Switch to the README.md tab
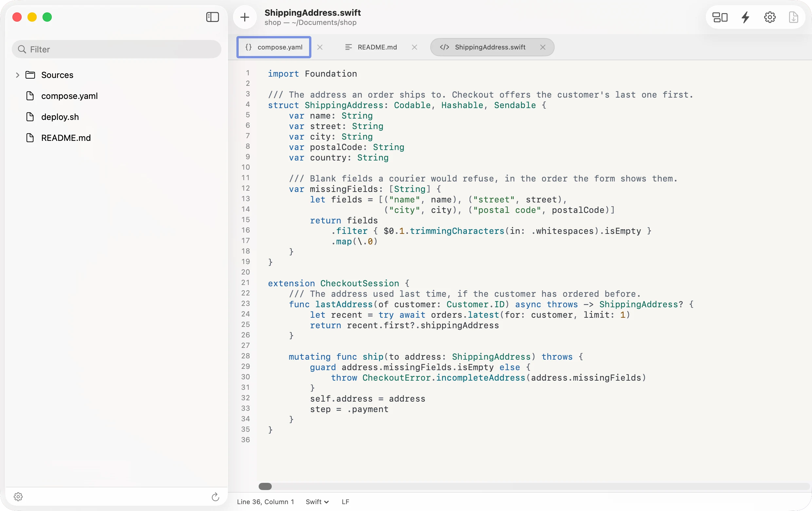The width and height of the screenshot is (812, 511). point(372,47)
